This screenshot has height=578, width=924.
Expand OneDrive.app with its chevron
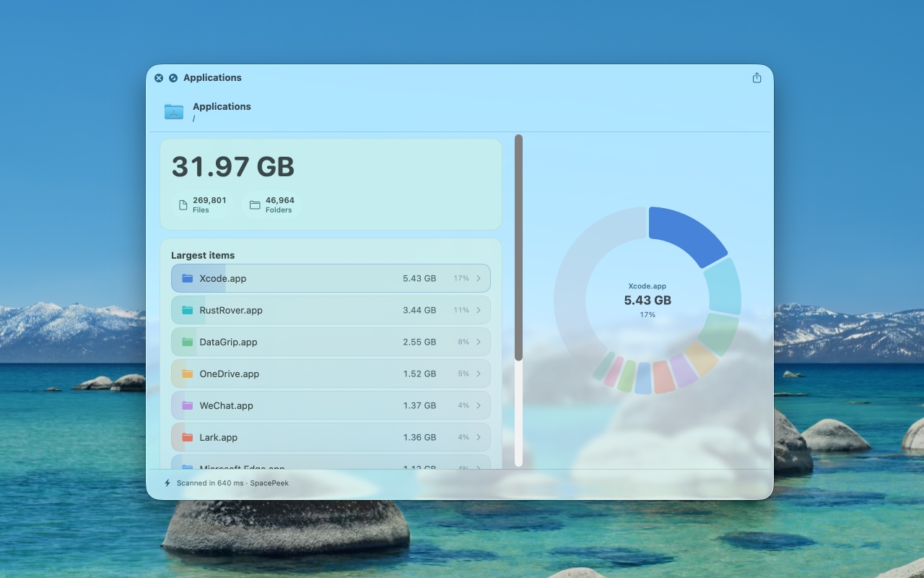tap(479, 374)
